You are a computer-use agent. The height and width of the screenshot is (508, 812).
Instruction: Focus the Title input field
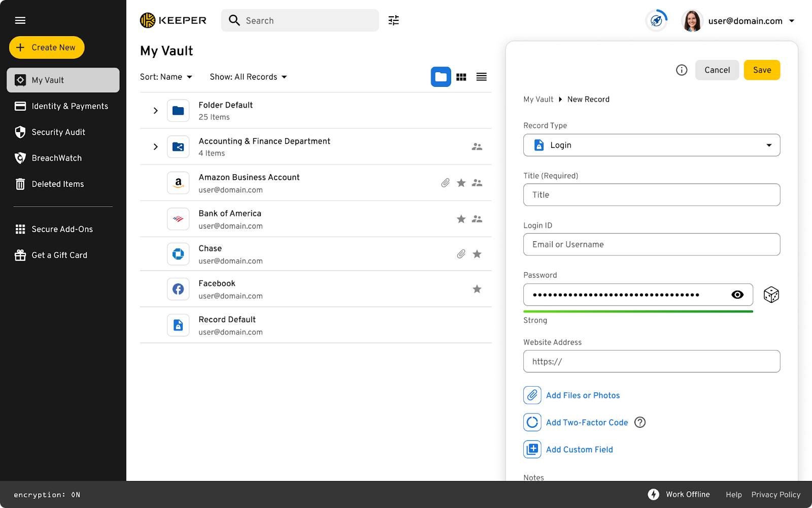click(652, 195)
